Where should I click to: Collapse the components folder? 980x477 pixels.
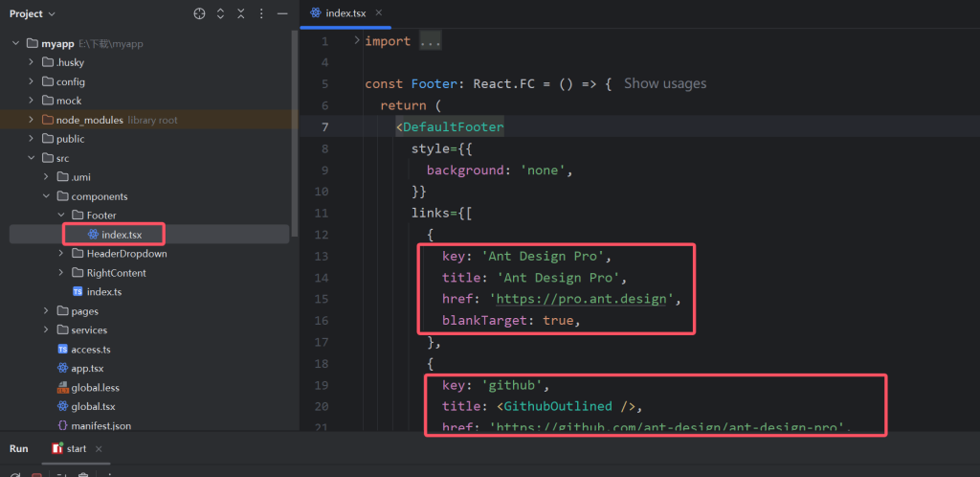tap(46, 196)
